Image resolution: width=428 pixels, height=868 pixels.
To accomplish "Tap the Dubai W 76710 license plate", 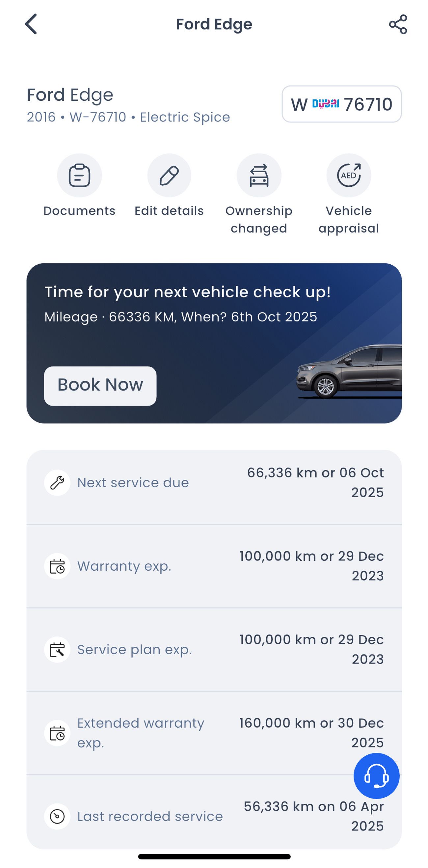I will click(x=341, y=104).
